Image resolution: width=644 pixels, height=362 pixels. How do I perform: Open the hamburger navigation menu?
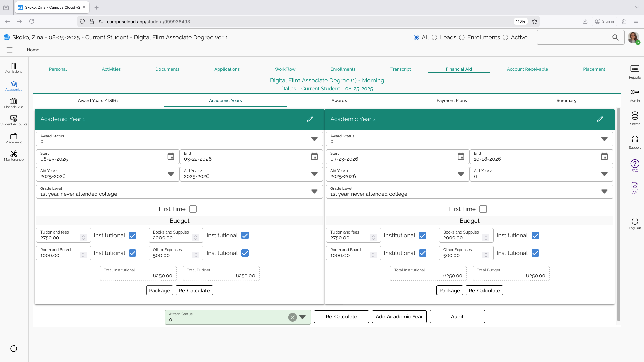(x=10, y=50)
